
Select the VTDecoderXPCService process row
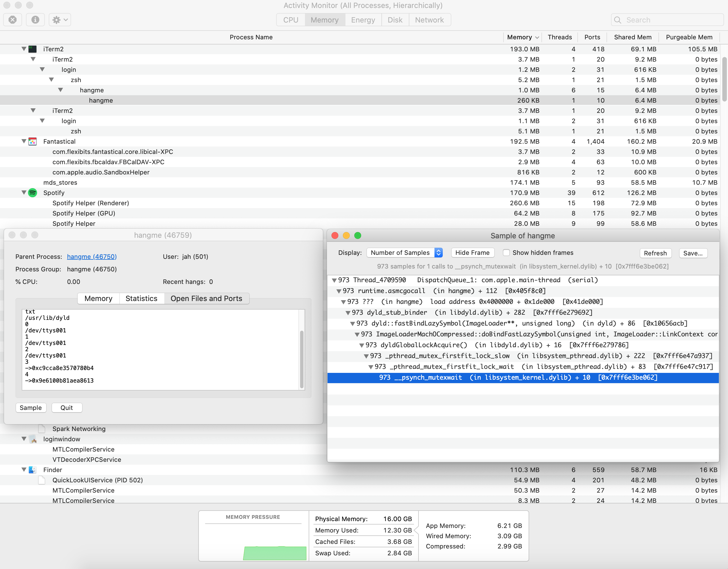click(163, 460)
